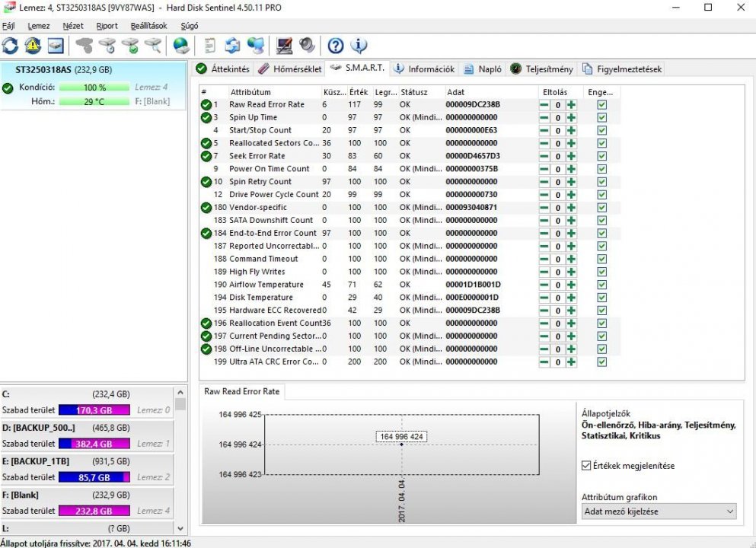Click the disk with green checkmark icon
Image resolution: width=756 pixels, height=548 pixels.
(x=130, y=46)
